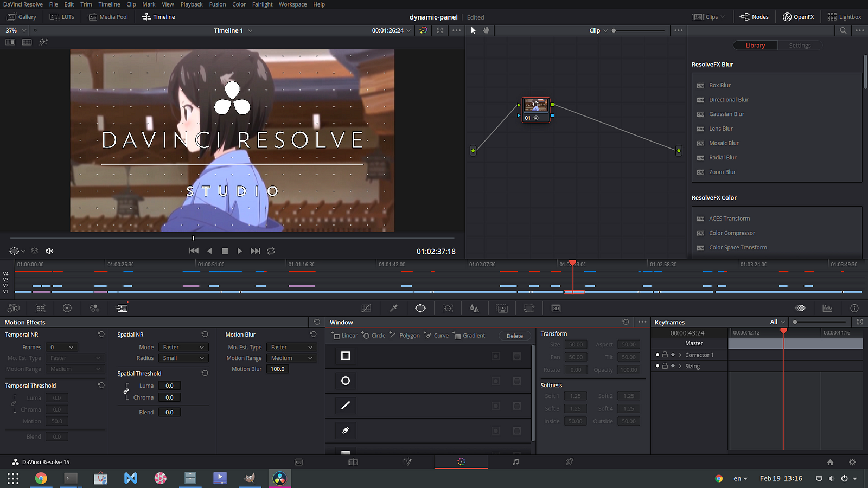868x488 pixels.
Task: Open the Curves palette
Action: [x=366, y=308]
